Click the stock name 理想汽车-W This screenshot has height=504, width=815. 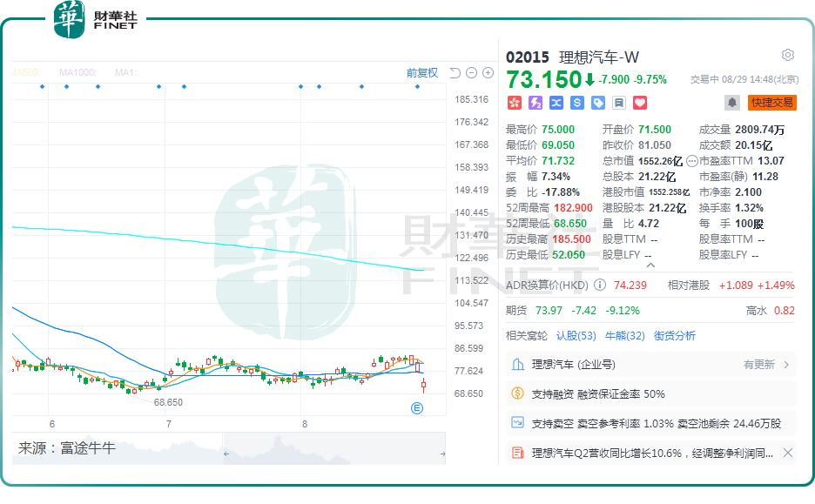click(599, 57)
